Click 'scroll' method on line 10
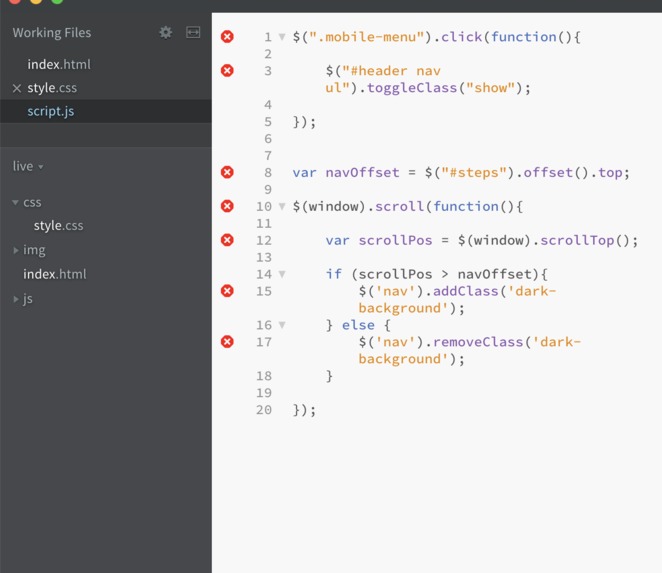 click(399, 206)
